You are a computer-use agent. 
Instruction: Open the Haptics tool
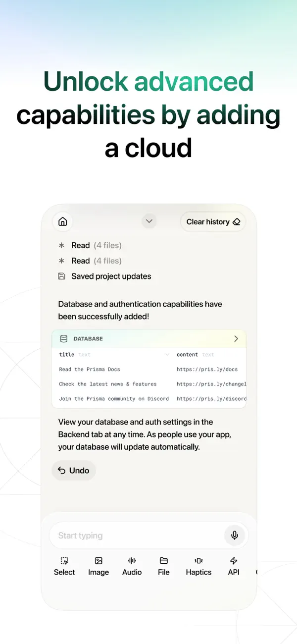(x=198, y=566)
